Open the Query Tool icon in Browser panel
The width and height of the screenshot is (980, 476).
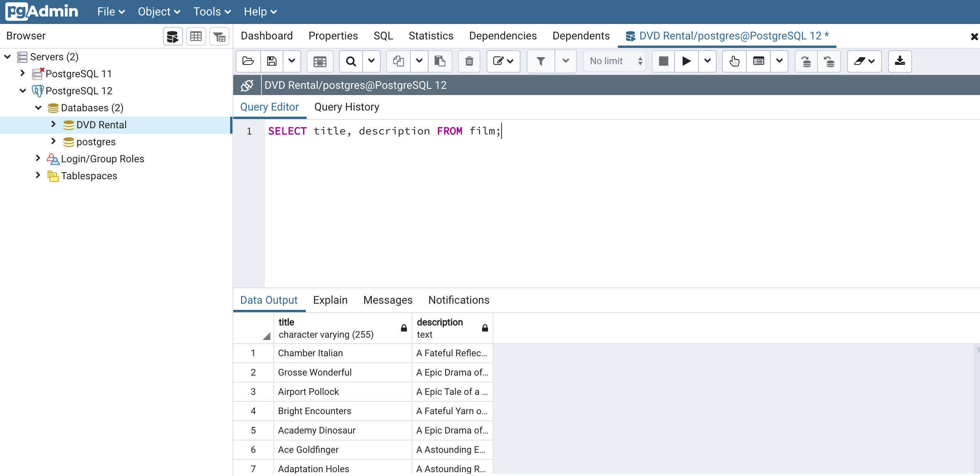click(x=173, y=37)
